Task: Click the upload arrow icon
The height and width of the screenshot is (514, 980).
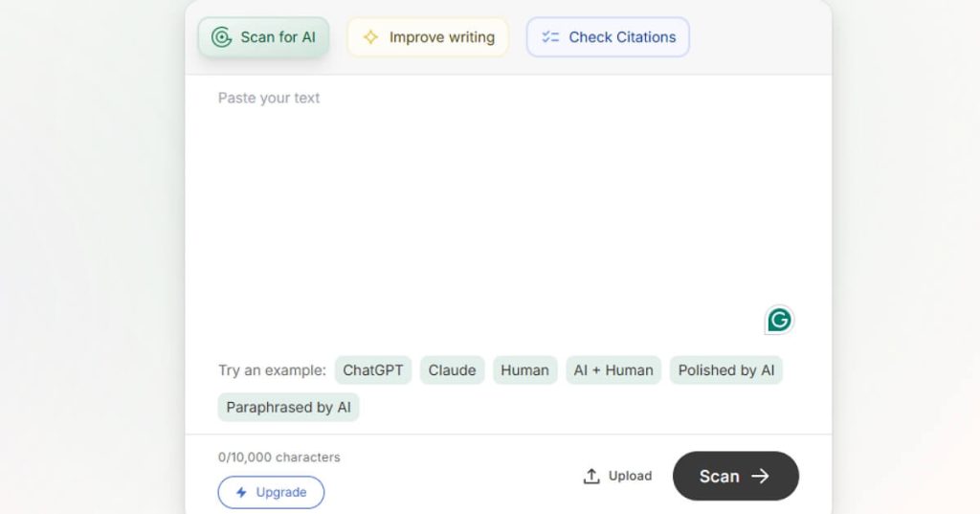Action: click(x=591, y=476)
